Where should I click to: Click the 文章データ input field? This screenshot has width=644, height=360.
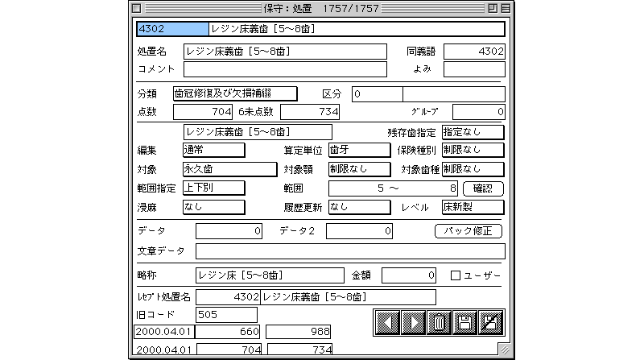(x=350, y=250)
